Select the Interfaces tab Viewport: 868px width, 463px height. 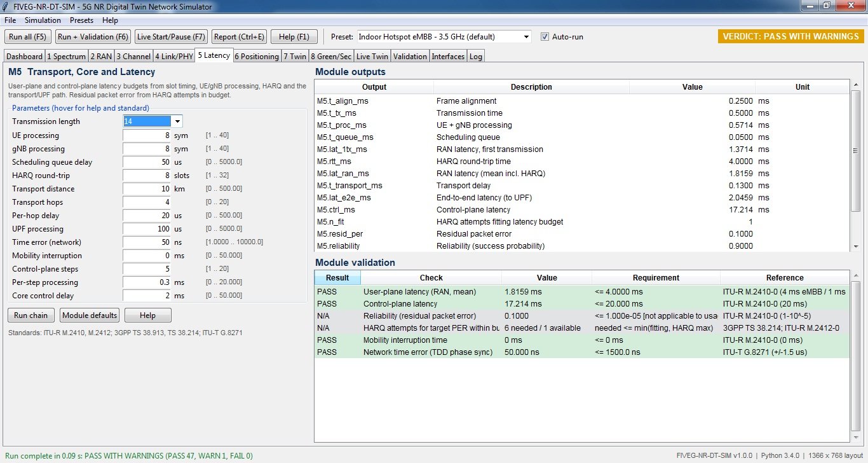point(448,56)
